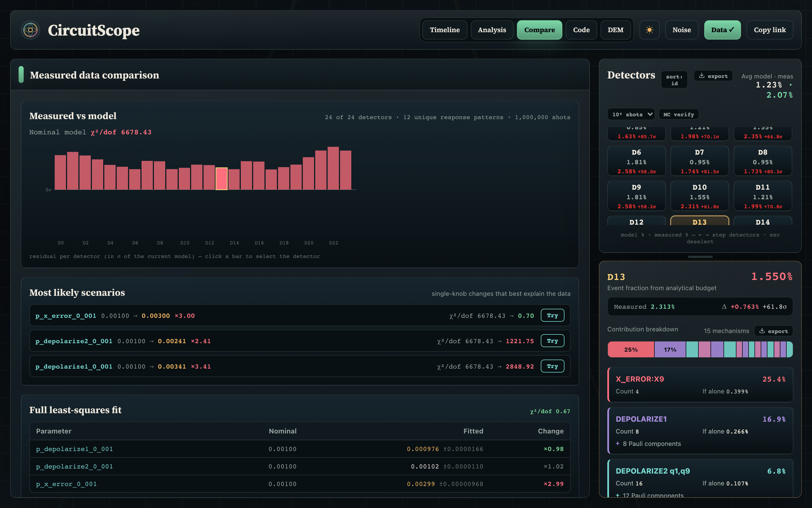The width and height of the screenshot is (812, 508).
Task: Click the Parameter column header
Action: click(54, 431)
